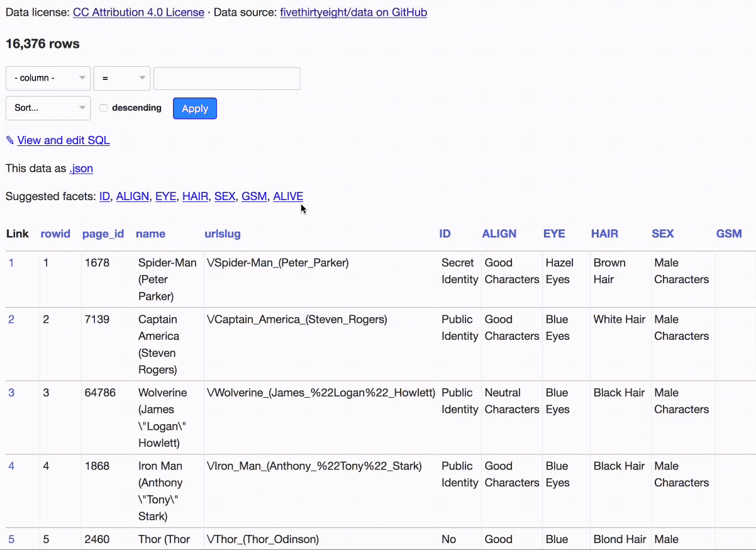Open View and edit SQL link
The width and height of the screenshot is (756, 550).
point(64,140)
